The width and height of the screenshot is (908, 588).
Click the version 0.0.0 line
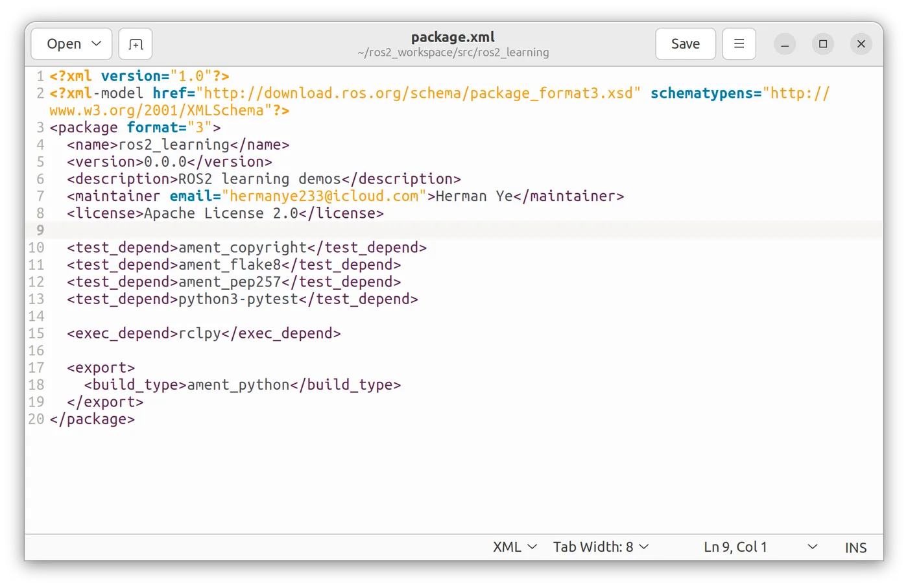[x=169, y=162]
